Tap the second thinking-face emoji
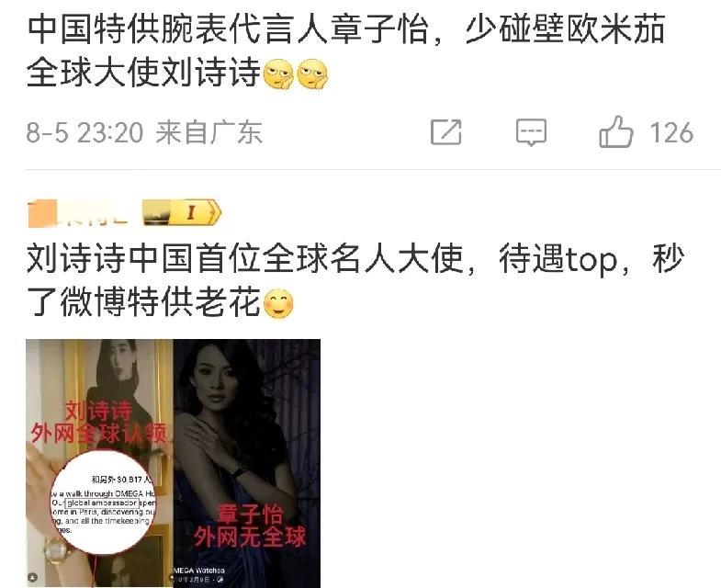The height and width of the screenshot is (588, 721). [x=312, y=73]
